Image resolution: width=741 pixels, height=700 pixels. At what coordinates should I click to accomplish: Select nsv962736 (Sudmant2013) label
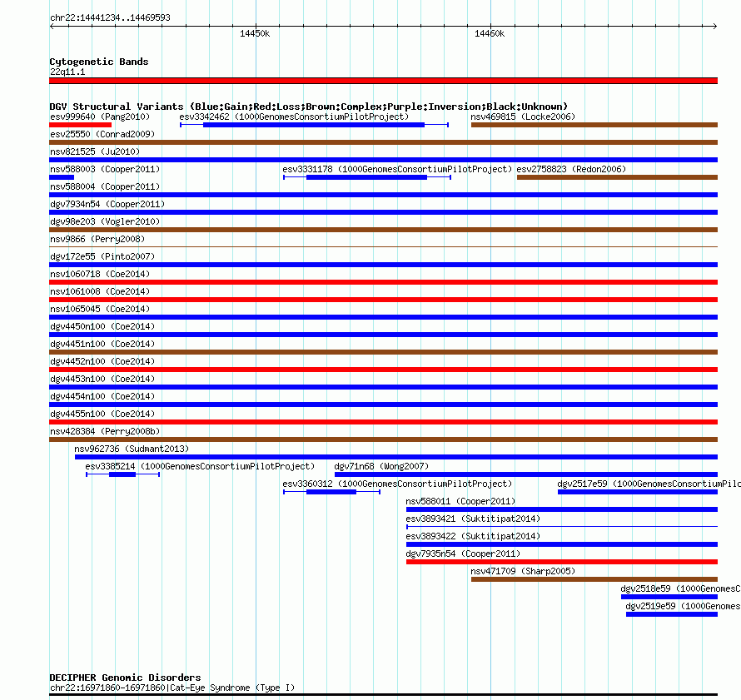[x=132, y=449]
